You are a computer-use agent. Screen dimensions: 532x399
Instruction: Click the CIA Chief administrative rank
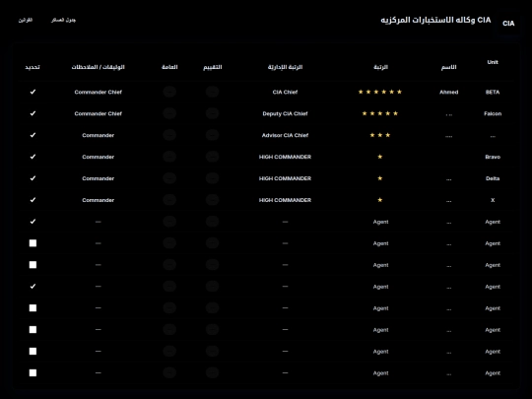click(x=285, y=92)
